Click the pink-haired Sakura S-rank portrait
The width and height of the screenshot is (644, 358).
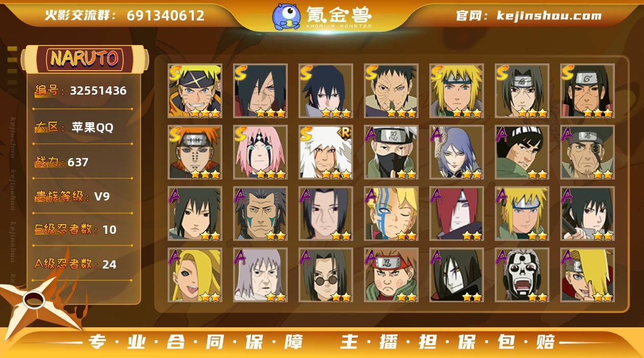coord(261,152)
